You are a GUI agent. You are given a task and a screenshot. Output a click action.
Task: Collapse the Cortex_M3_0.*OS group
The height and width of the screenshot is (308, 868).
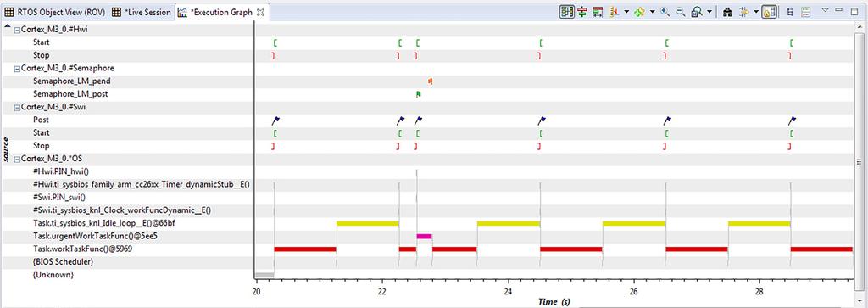(x=17, y=159)
